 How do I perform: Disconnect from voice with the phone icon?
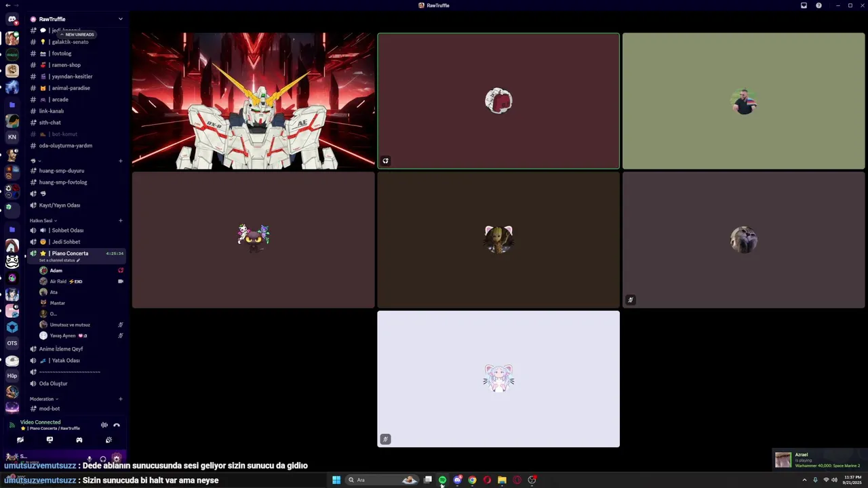click(117, 425)
